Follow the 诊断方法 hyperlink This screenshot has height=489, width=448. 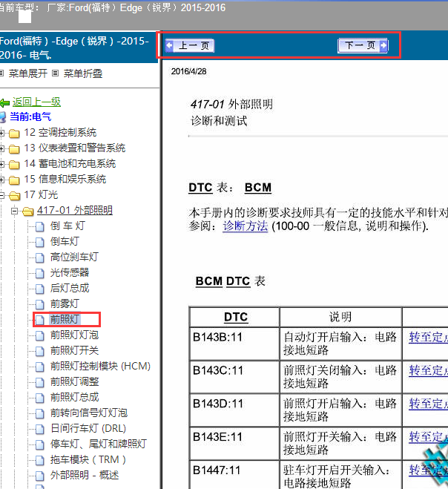(x=246, y=226)
